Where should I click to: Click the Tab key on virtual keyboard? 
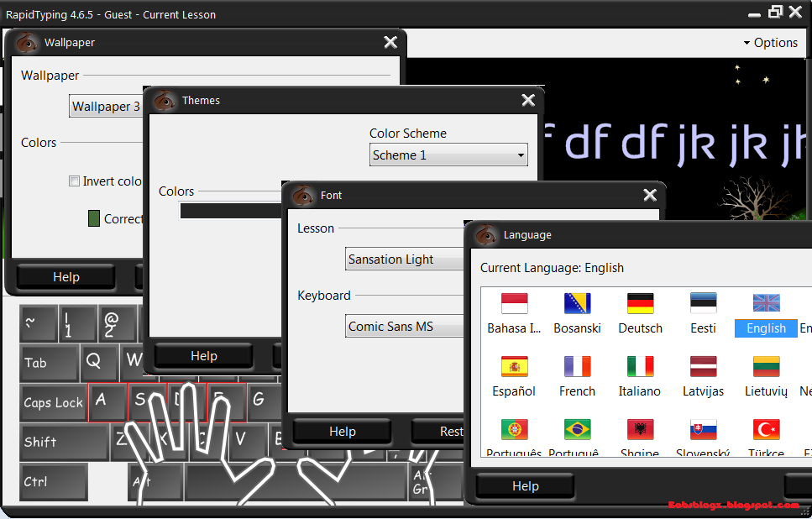[49, 363]
